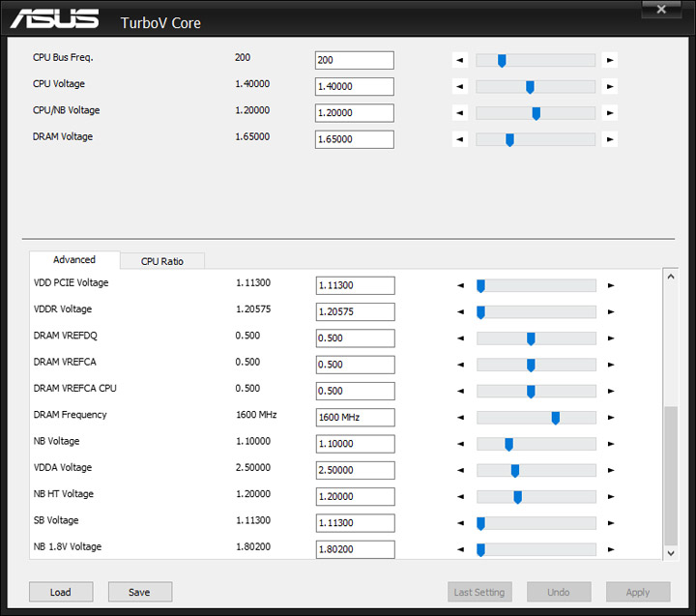This screenshot has width=696, height=616.
Task: Open the CPU Ratio tab
Action: (x=162, y=261)
